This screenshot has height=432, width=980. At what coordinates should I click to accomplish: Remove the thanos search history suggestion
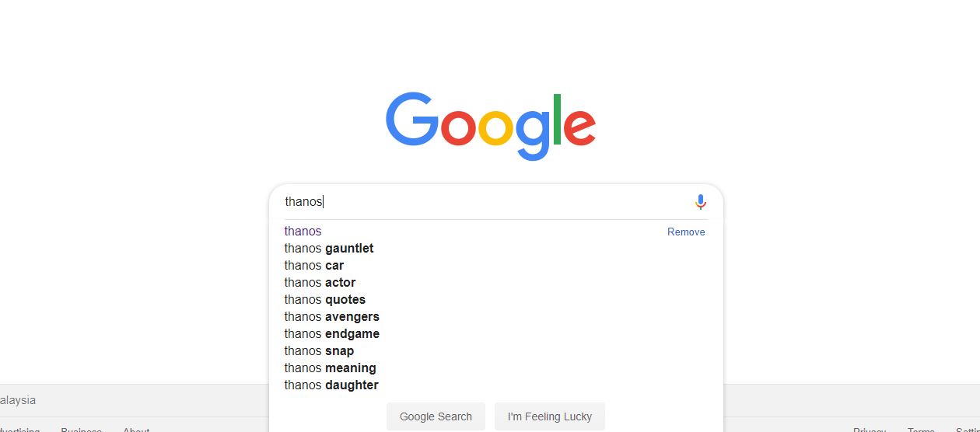pos(686,232)
